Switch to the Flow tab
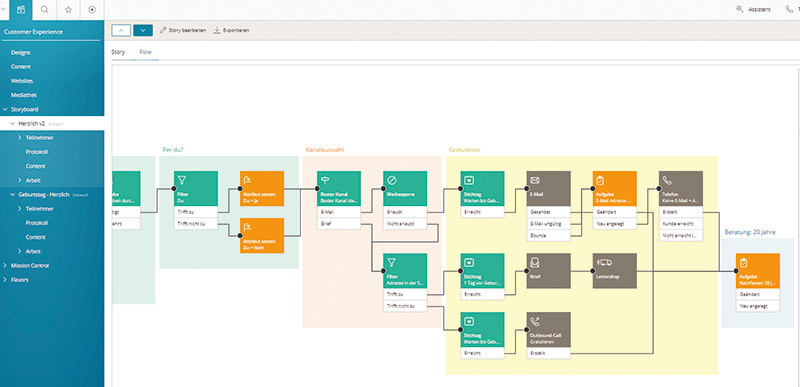This screenshot has height=387, width=800. [145, 52]
